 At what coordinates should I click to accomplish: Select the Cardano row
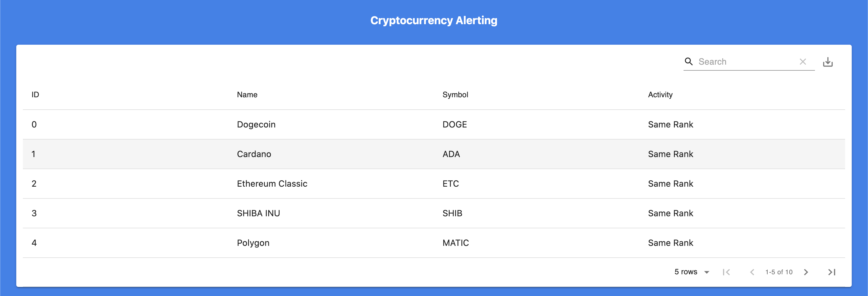[254, 154]
